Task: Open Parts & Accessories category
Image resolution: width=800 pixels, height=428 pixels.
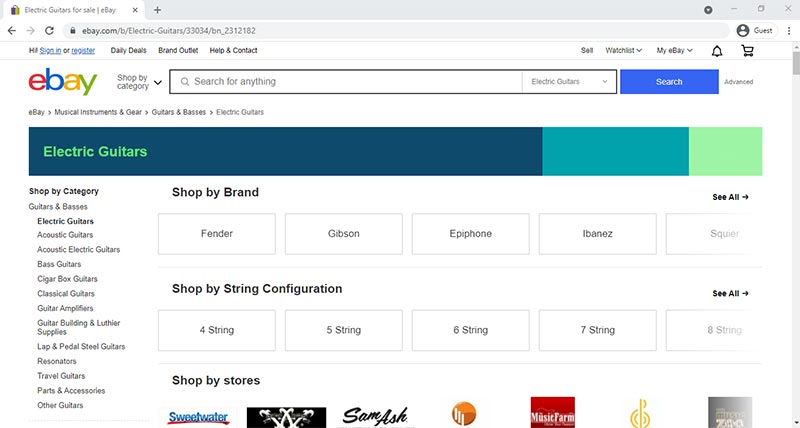Action: [71, 391]
